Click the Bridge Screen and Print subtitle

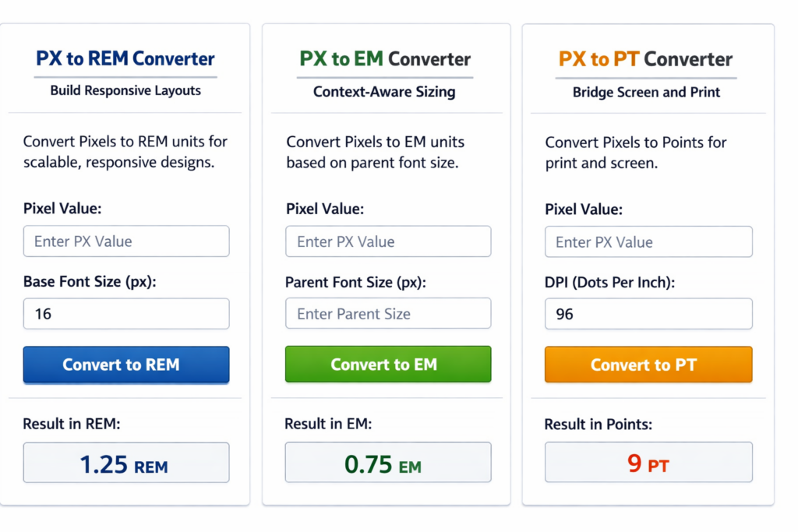[x=646, y=92]
